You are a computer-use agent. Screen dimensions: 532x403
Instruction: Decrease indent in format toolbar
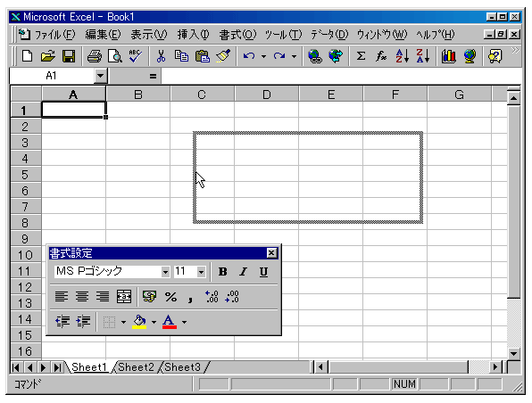[62, 321]
